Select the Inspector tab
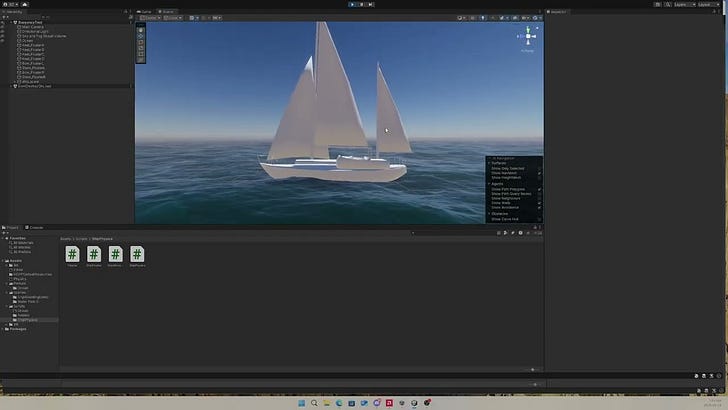Image resolution: width=728 pixels, height=410 pixels. click(557, 12)
